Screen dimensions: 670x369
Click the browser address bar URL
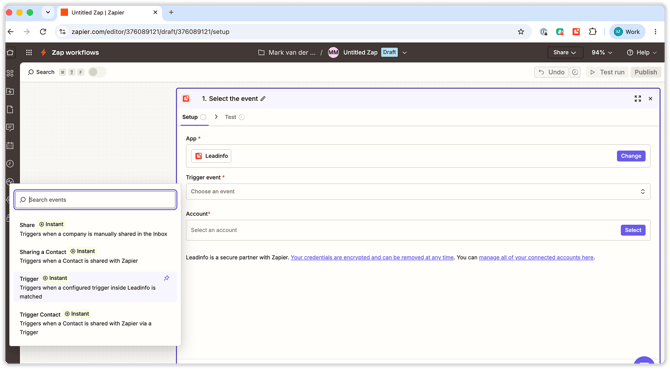(150, 32)
